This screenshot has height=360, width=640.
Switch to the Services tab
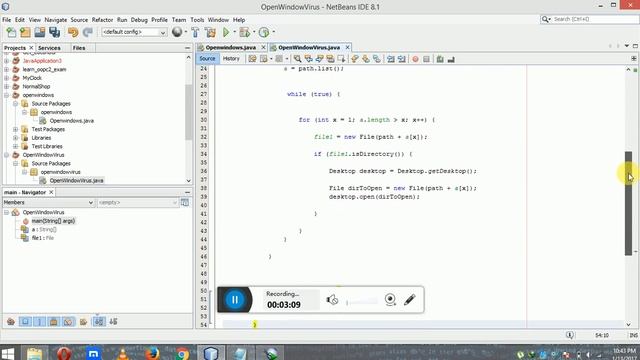pyautogui.click(x=49, y=48)
